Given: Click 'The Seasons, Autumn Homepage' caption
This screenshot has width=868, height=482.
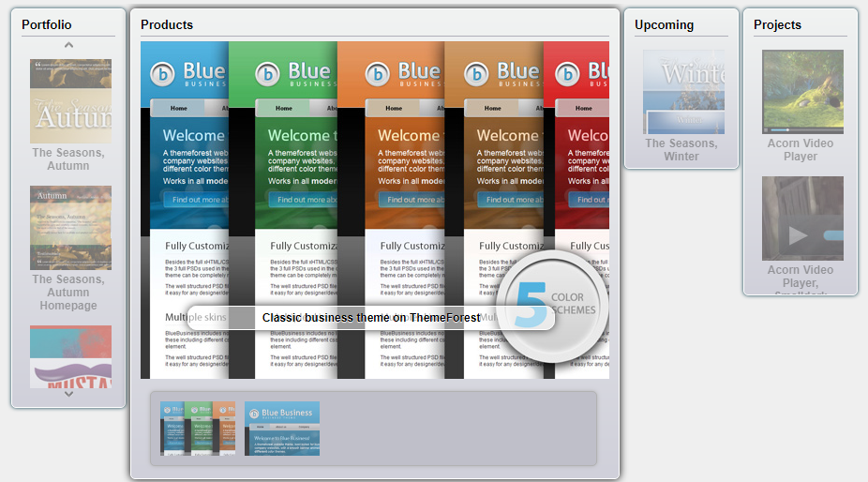Looking at the screenshot, I should [x=68, y=292].
